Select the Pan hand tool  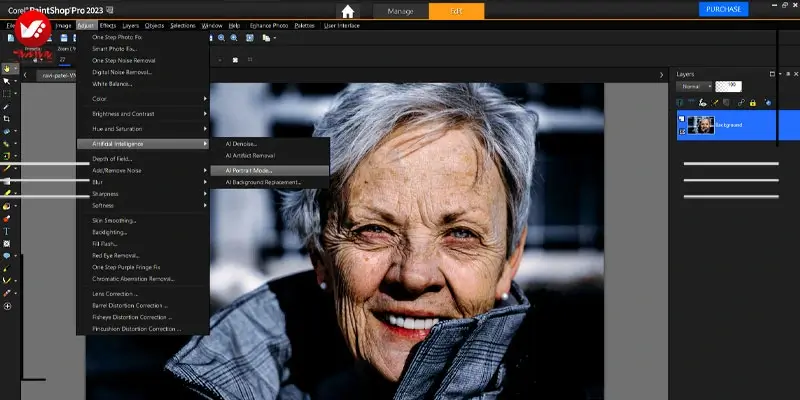point(7,68)
